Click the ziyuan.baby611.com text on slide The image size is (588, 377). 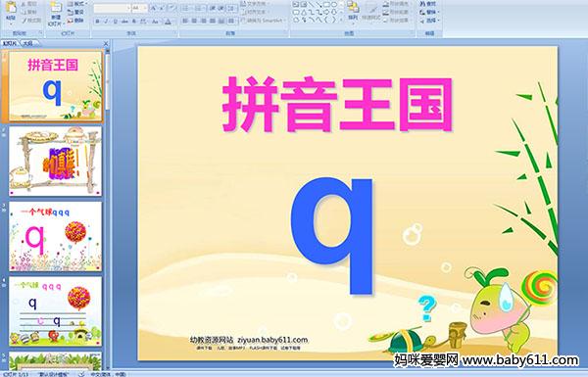(272, 340)
